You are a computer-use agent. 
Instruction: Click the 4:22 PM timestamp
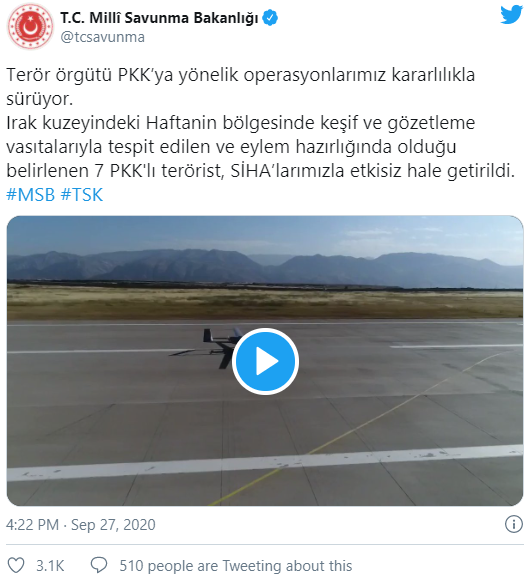pos(32,525)
